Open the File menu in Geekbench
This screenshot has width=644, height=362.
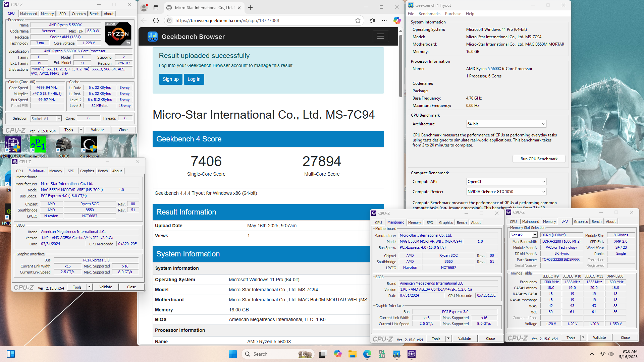(x=411, y=14)
